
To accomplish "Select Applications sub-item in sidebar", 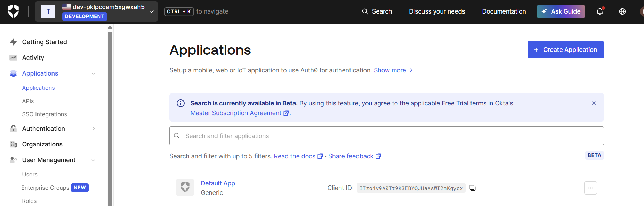I will [x=38, y=88].
